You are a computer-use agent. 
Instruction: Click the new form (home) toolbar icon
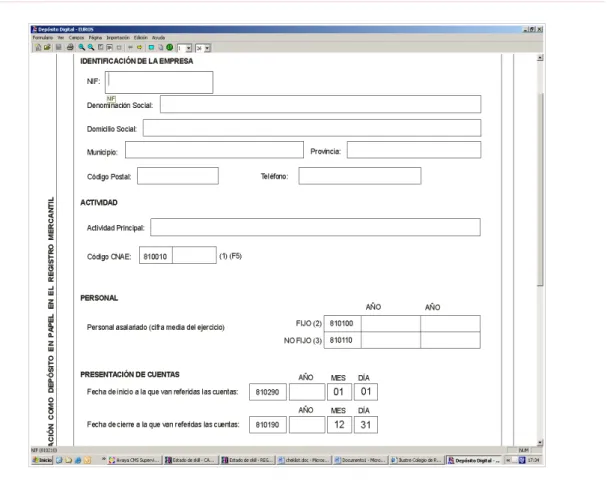point(38,48)
